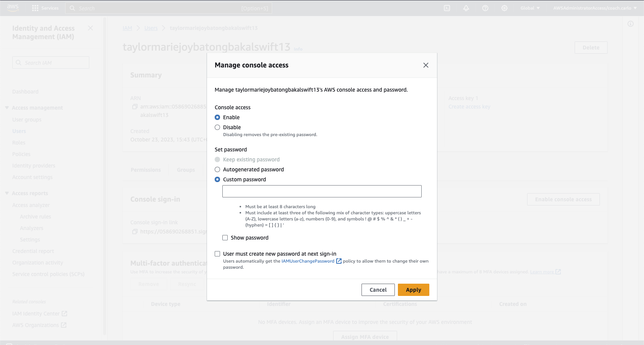
Task: Choose Autogenerated password option
Action: click(217, 169)
